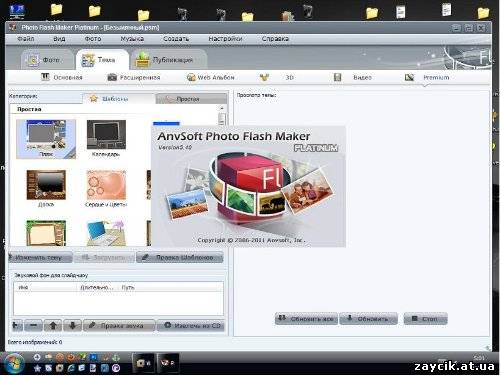This screenshot has width=500, height=376.
Task: Open the Фото menu in the menu bar
Action: pyautogui.click(x=93, y=39)
